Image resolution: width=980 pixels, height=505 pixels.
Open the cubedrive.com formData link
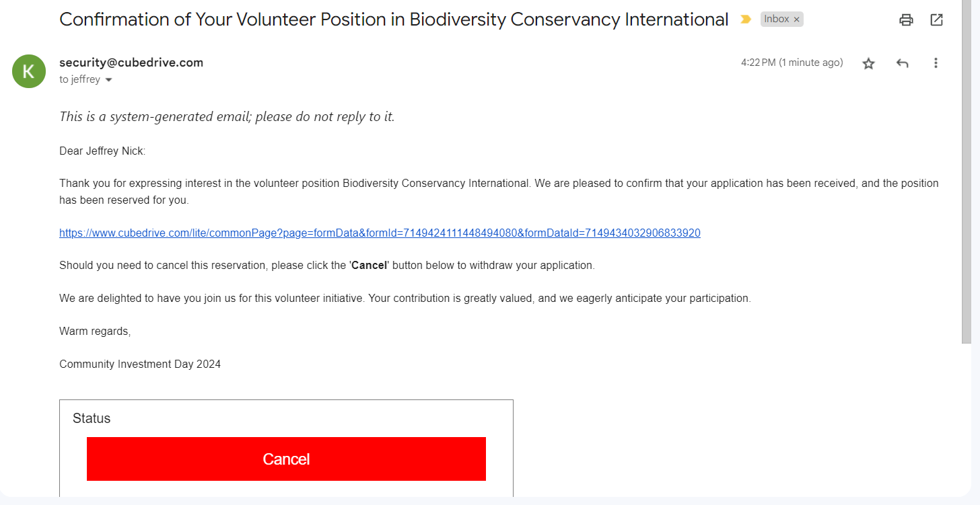tap(380, 233)
